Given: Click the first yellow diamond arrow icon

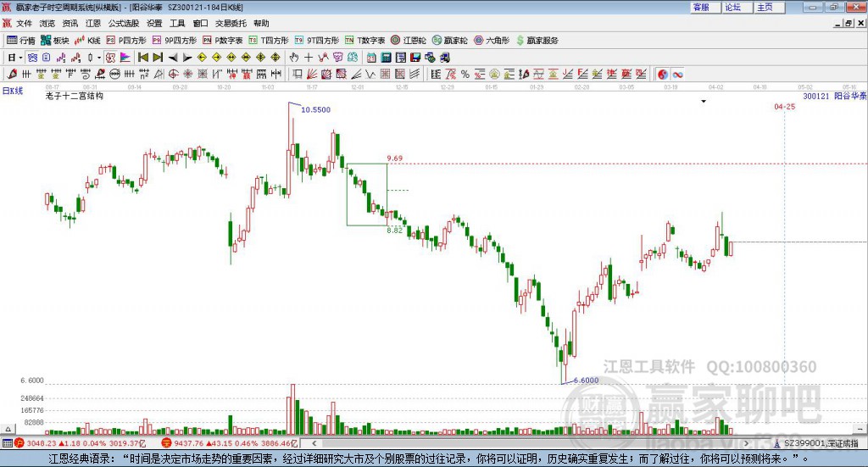Looking at the screenshot, I should (x=202, y=58).
